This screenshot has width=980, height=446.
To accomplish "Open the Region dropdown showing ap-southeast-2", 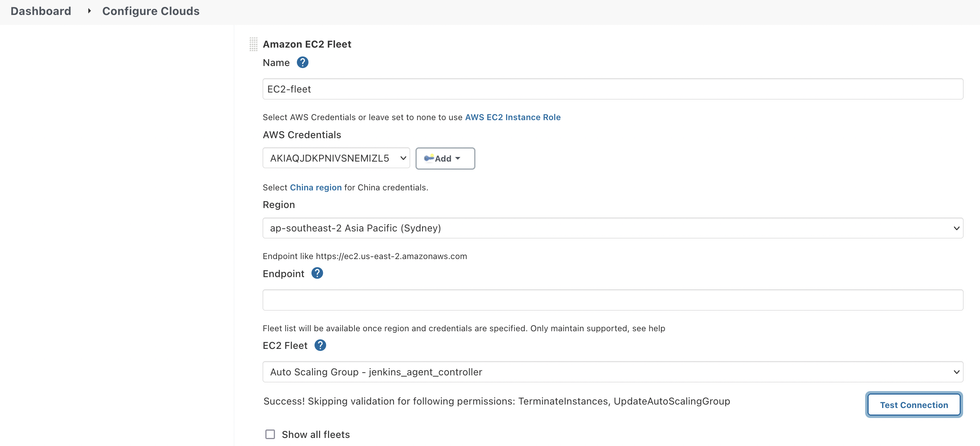I will 613,228.
